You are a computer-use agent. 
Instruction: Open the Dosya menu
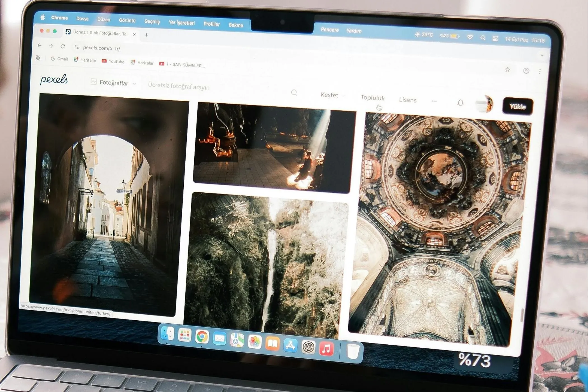(x=83, y=19)
